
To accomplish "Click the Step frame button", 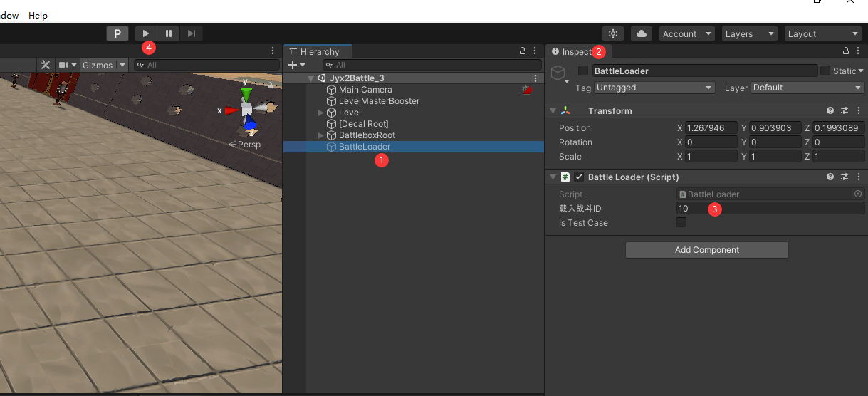I will coord(192,33).
